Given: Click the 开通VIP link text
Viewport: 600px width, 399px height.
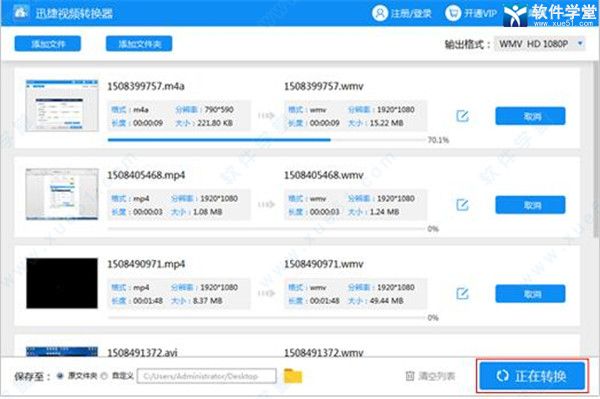Looking at the screenshot, I should click(x=480, y=14).
